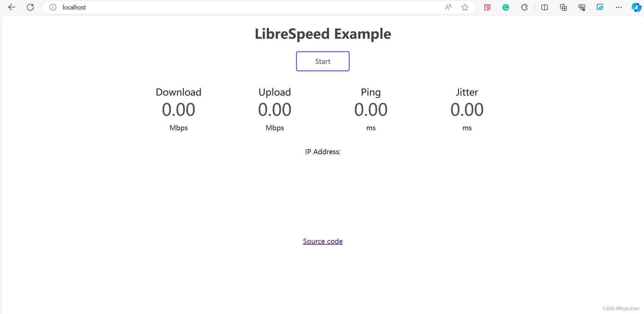Click the Upload label

tap(275, 92)
